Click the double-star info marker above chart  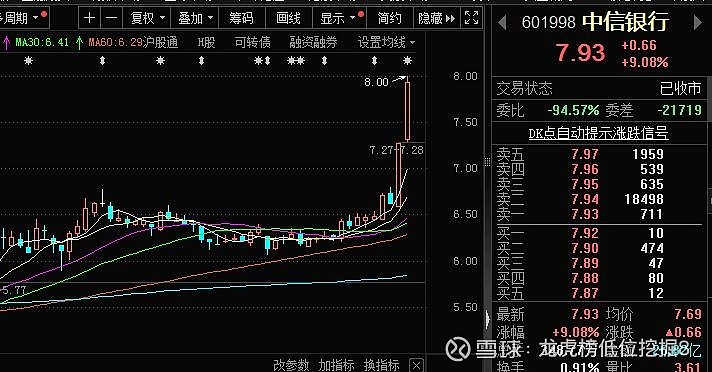pyautogui.click(x=296, y=60)
